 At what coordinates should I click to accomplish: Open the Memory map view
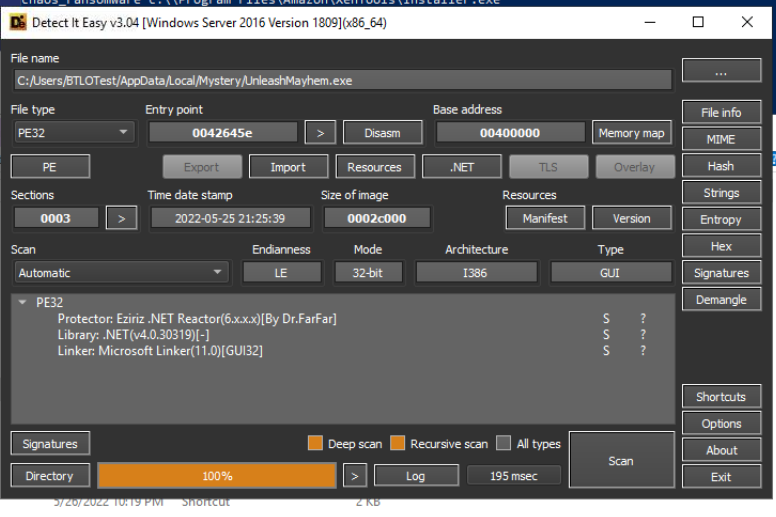631,132
